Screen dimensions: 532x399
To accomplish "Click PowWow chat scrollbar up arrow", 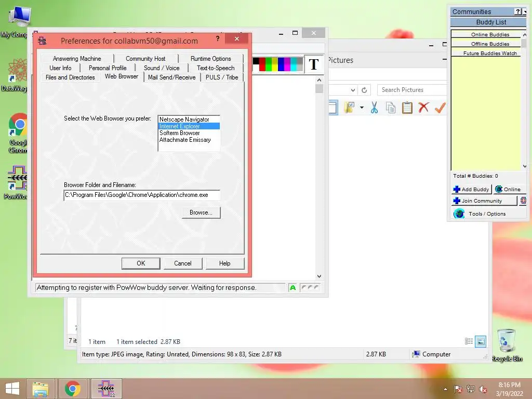I will 319,80.
